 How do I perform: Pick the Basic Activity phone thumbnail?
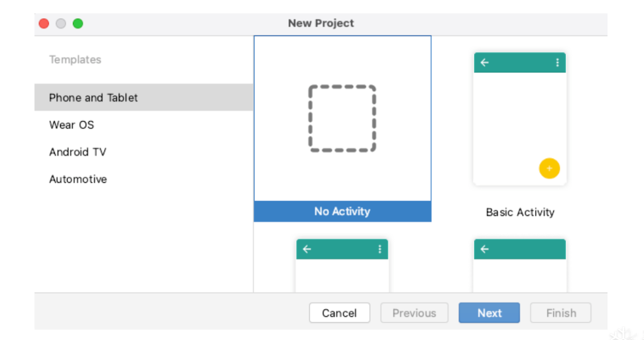point(519,119)
